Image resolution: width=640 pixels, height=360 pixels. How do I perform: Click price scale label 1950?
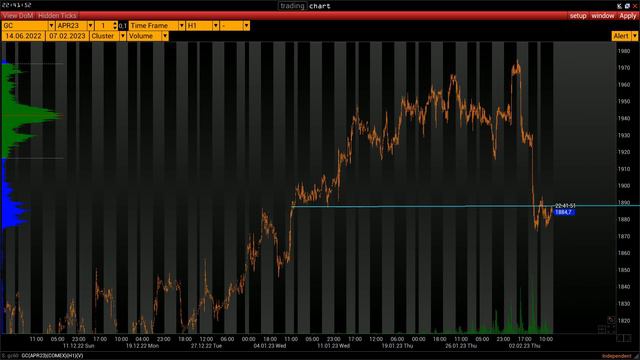pyautogui.click(x=624, y=101)
